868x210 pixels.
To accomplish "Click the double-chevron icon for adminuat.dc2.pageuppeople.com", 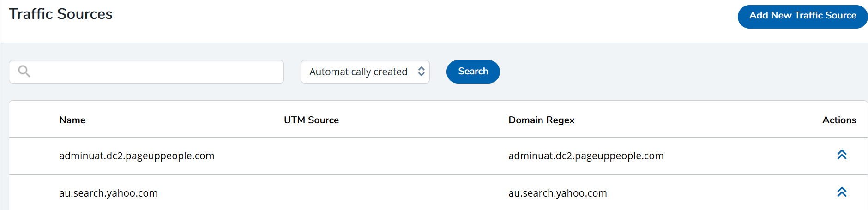I will click(x=842, y=155).
